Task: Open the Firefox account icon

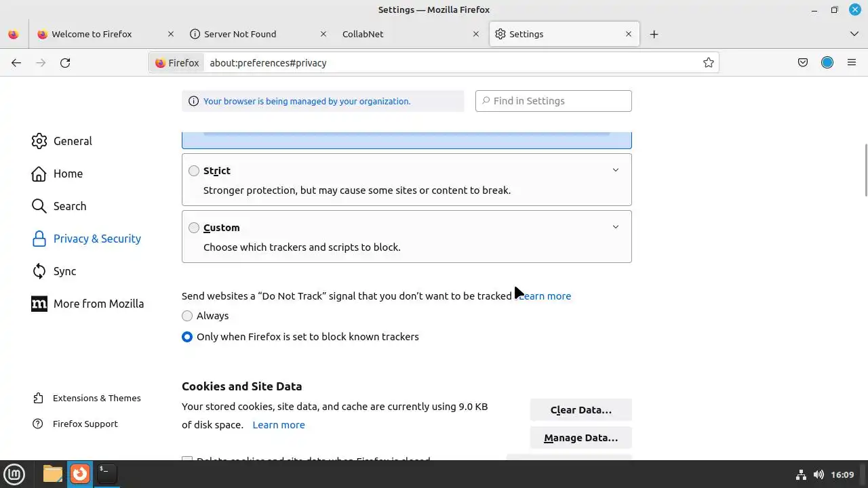Action: 827,63
